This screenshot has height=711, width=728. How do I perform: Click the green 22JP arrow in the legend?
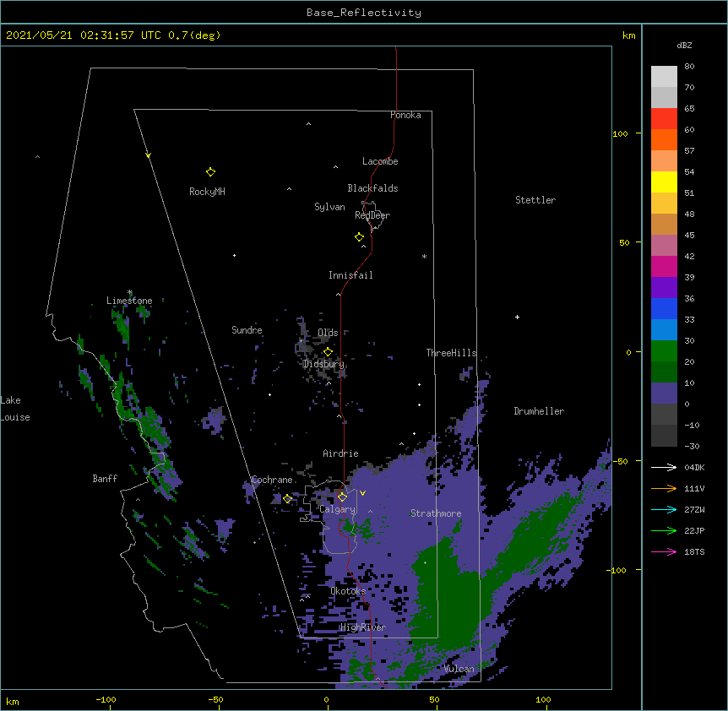(x=664, y=530)
